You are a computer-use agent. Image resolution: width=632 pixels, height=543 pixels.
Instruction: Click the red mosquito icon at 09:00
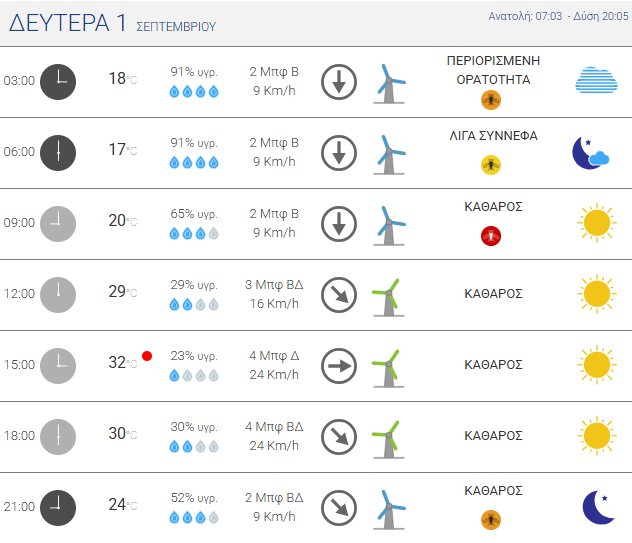[x=490, y=236]
